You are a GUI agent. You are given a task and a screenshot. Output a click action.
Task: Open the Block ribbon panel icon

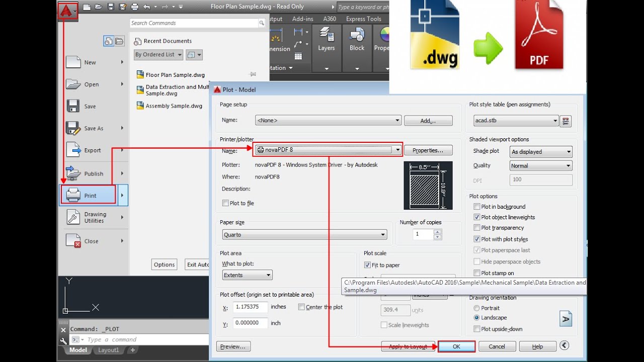[357, 35]
